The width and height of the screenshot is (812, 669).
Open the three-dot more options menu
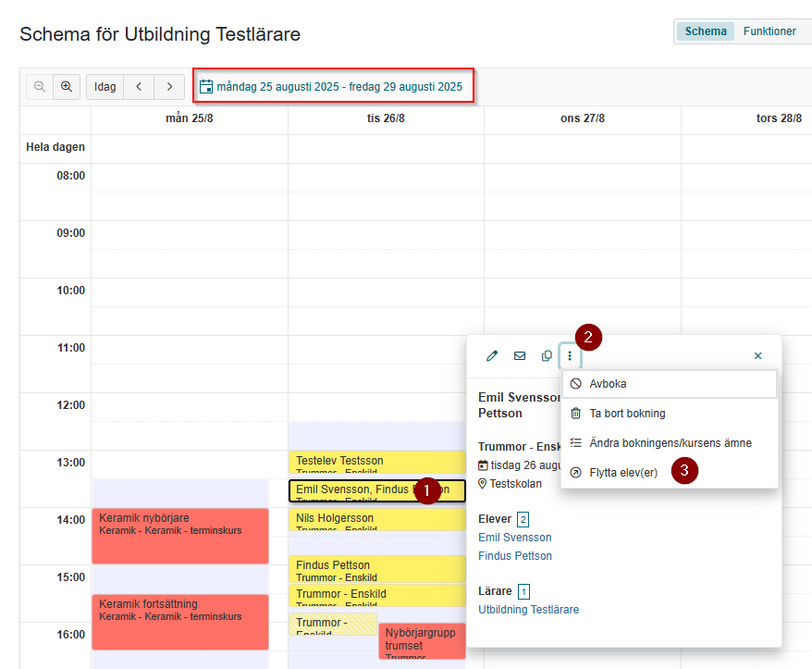(x=570, y=355)
